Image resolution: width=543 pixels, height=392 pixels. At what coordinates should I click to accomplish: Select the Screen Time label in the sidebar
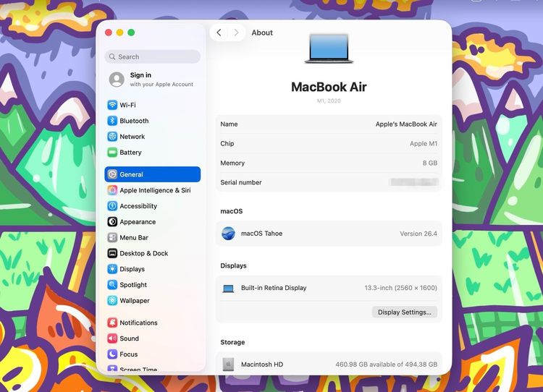tap(138, 370)
